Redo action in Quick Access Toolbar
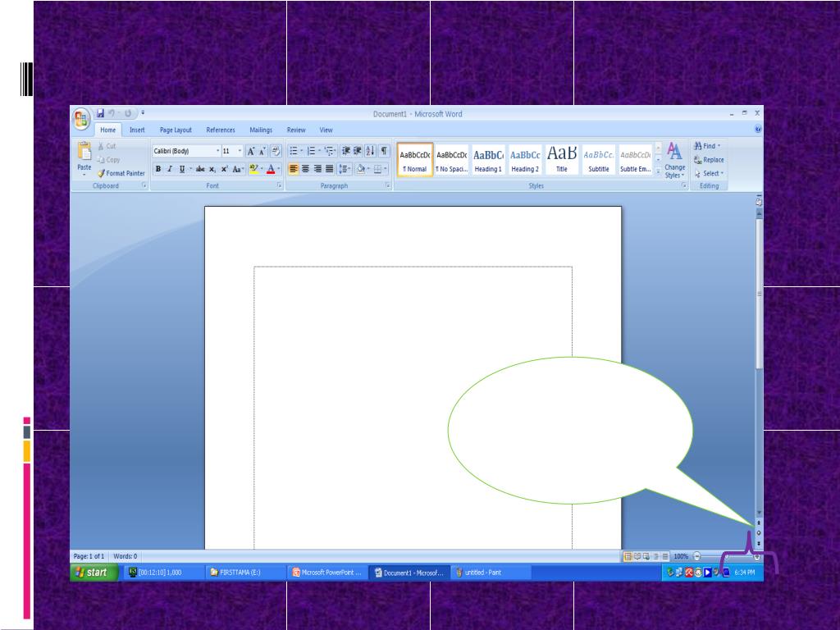This screenshot has height=630, width=840. 128,113
